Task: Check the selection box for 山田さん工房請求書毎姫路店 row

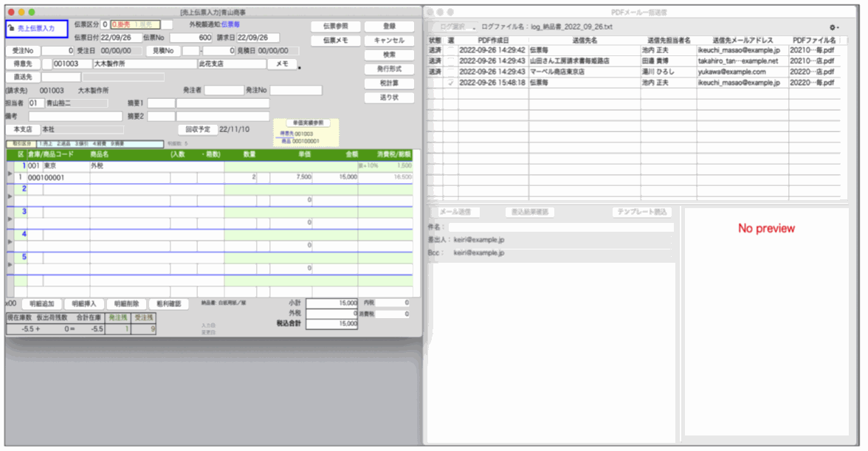Action: [x=451, y=61]
